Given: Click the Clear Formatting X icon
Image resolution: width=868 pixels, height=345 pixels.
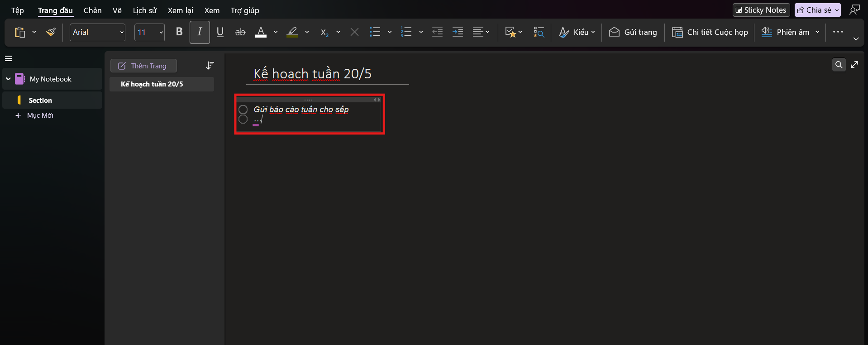Looking at the screenshot, I should point(354,32).
